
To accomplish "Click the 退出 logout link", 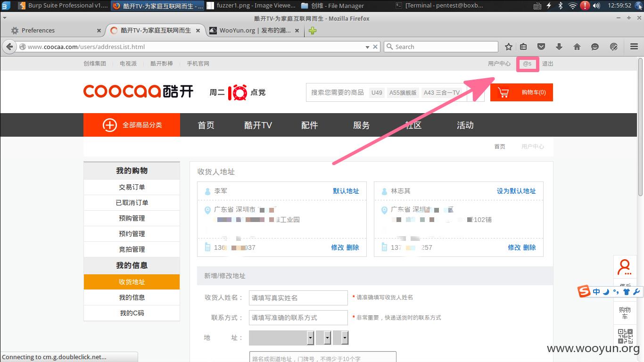I will pos(548,64).
